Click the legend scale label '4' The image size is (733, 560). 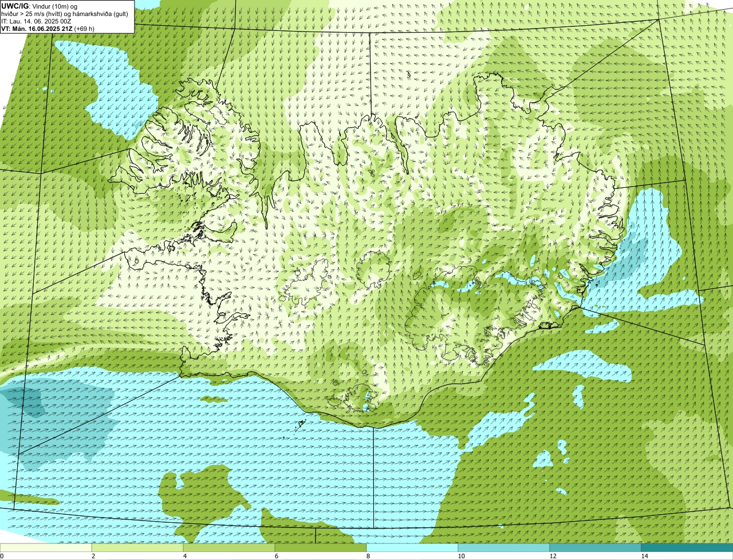184,556
